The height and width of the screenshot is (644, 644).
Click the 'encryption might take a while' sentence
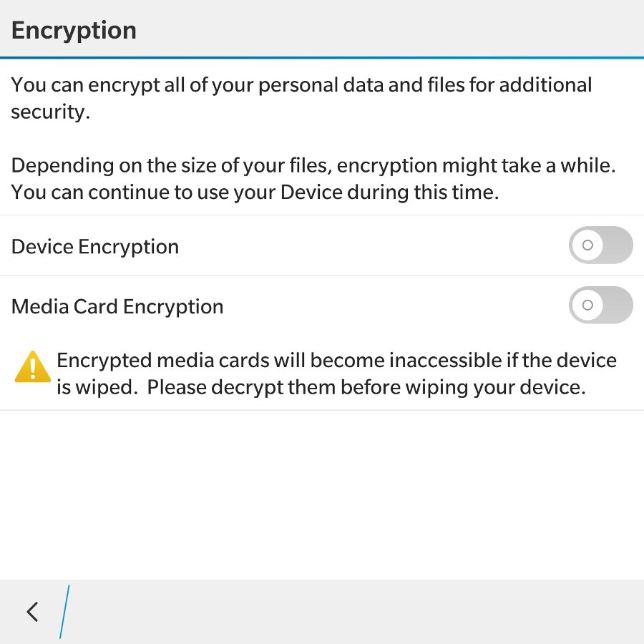[476, 166]
